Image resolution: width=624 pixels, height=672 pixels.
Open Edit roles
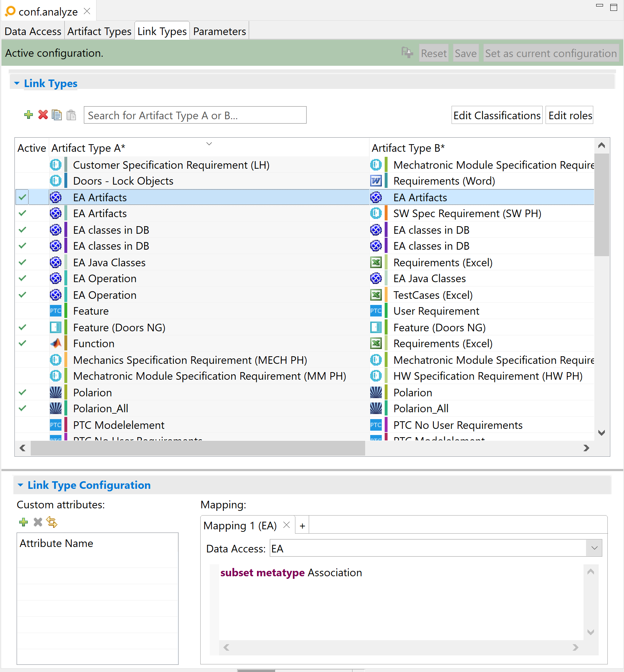point(569,115)
